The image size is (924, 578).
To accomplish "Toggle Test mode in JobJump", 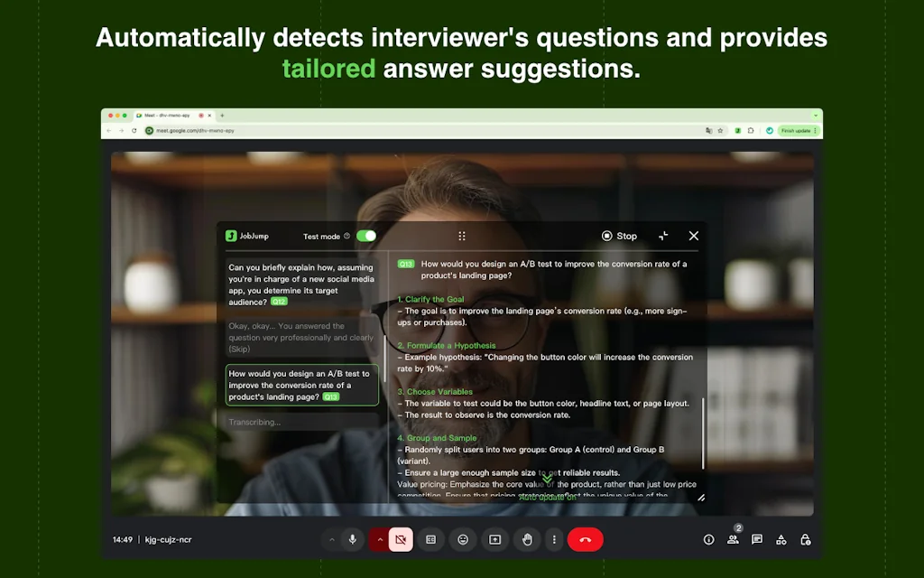I will (365, 236).
